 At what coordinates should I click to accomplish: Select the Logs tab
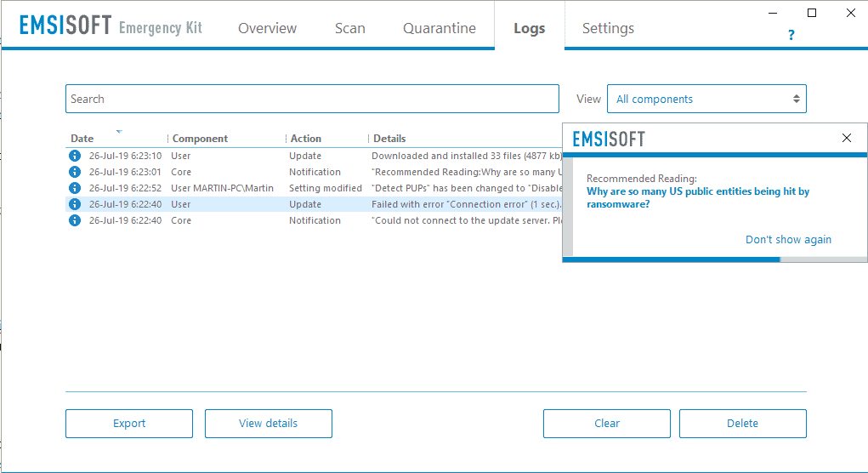[529, 28]
